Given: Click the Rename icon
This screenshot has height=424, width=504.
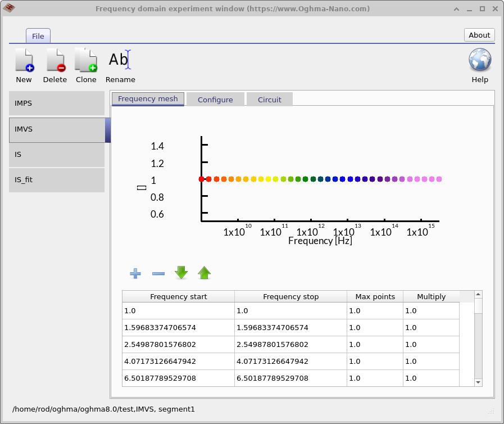Looking at the screenshot, I should click(x=120, y=60).
